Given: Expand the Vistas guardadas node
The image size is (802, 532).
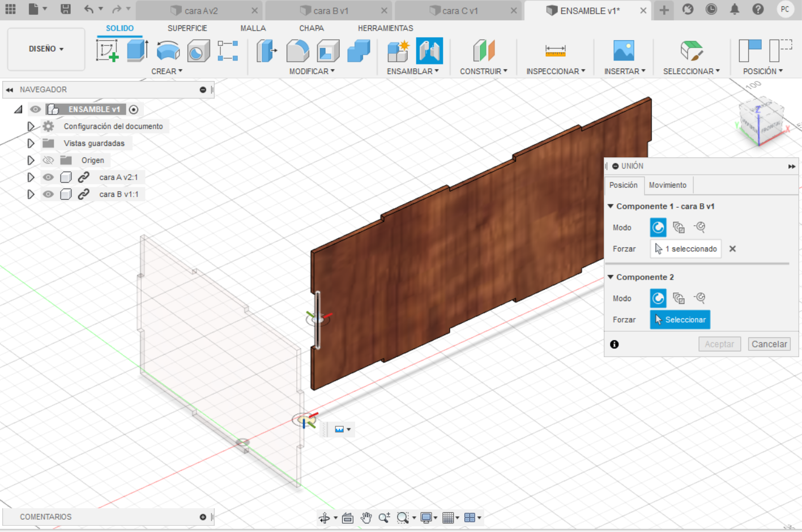Looking at the screenshot, I should pyautogui.click(x=31, y=143).
